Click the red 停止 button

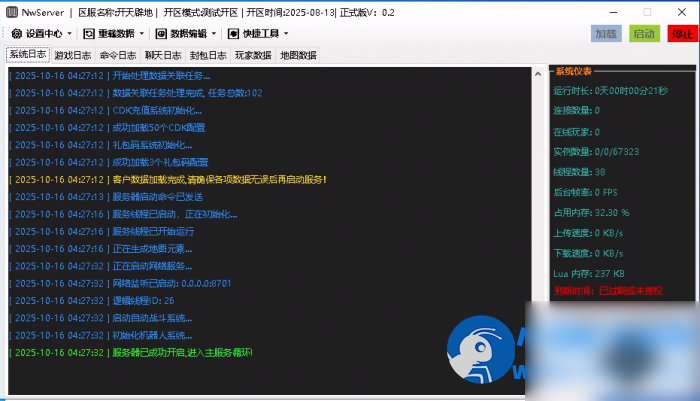point(683,33)
